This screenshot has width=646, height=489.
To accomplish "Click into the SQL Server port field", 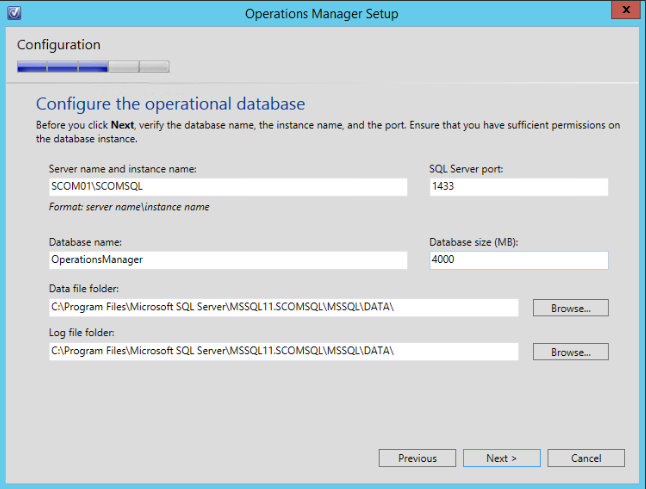I will click(518, 187).
